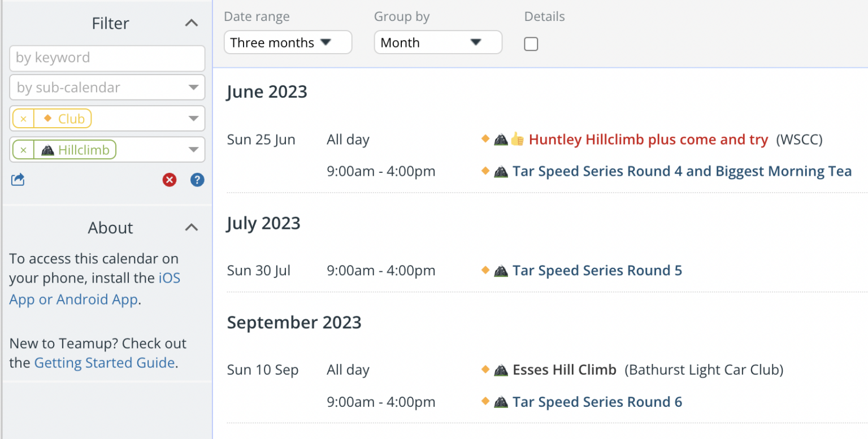Open the iOS App link
The image size is (868, 439).
[x=169, y=278]
